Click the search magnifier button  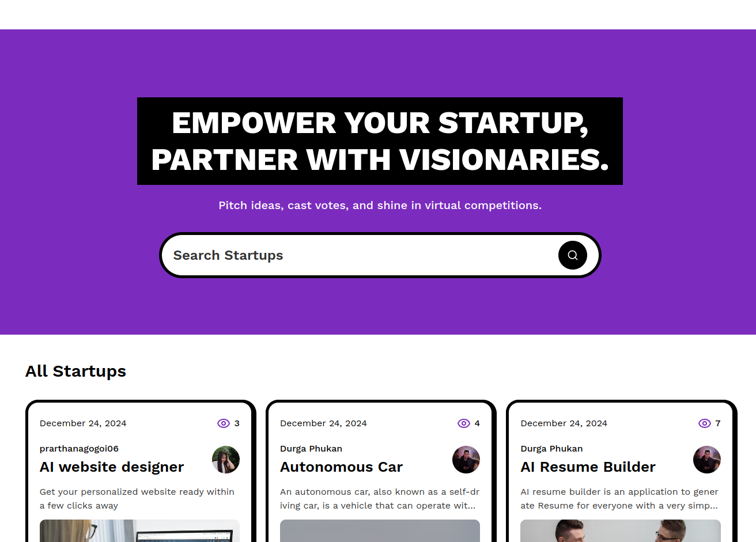pyautogui.click(x=572, y=255)
